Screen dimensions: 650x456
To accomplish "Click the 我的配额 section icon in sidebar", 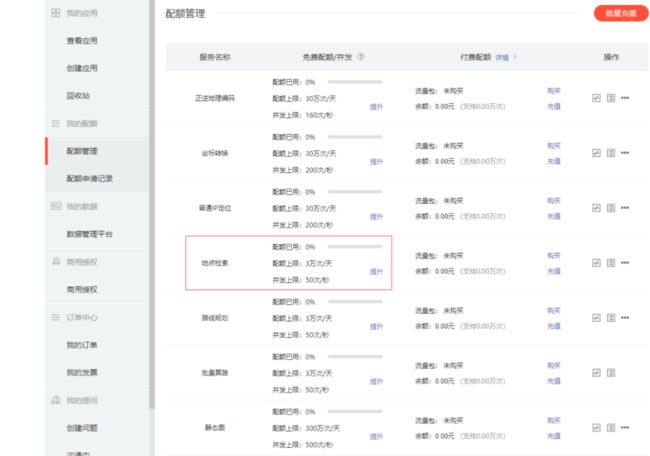I will [x=56, y=123].
